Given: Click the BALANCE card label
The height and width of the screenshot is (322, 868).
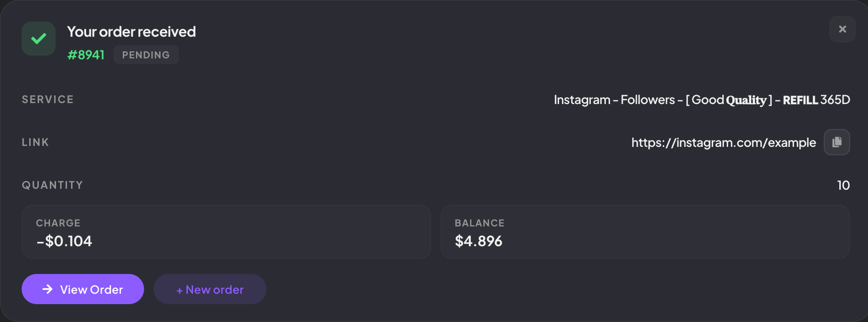Looking at the screenshot, I should point(479,223).
